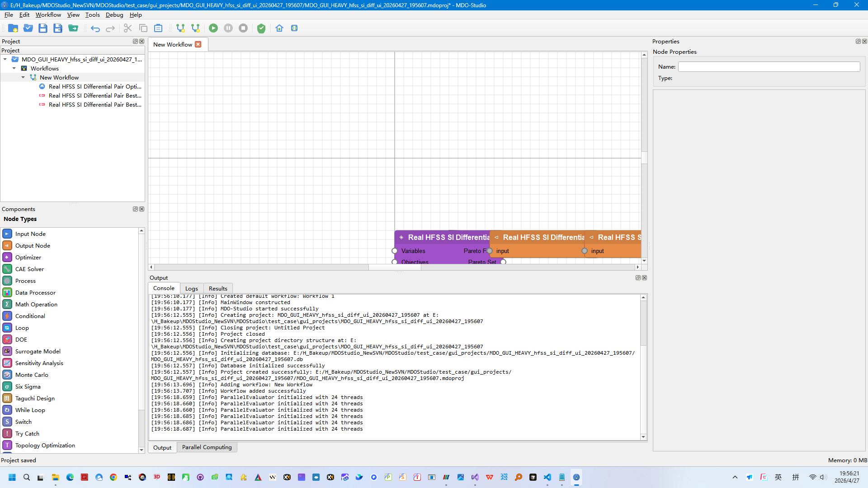The image size is (868, 488).
Task: Collapse the Workflows tree node
Action: click(14, 68)
